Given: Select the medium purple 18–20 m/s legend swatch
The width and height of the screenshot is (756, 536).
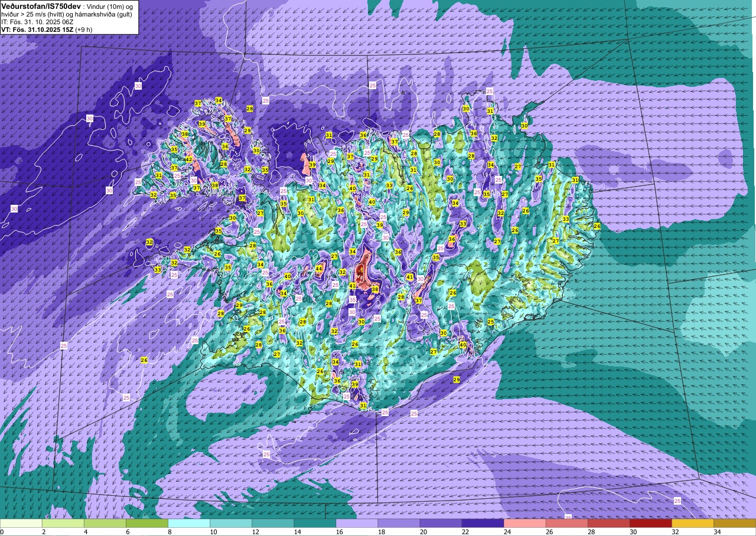Looking at the screenshot, I should click(399, 523).
